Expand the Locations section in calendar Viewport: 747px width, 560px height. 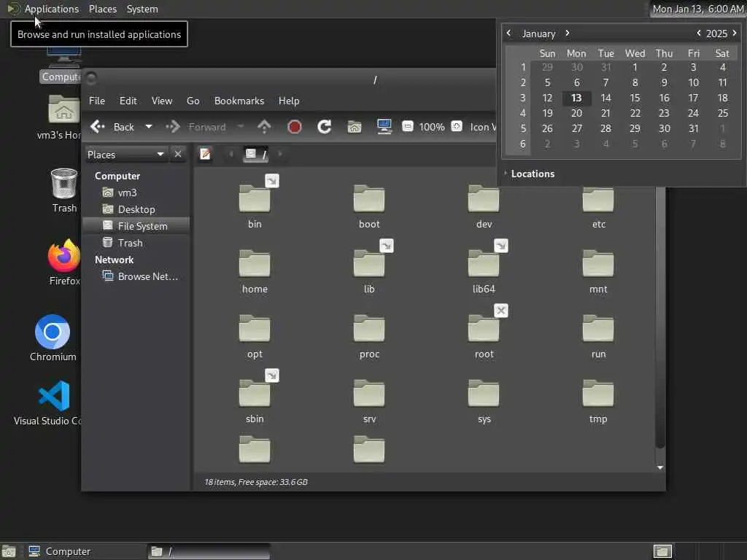(530, 174)
